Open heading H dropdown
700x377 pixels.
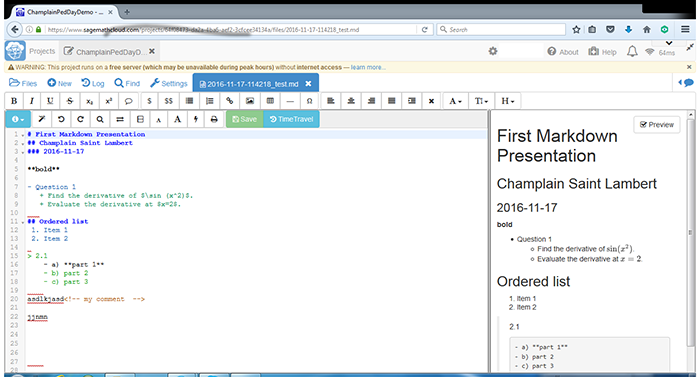point(508,101)
